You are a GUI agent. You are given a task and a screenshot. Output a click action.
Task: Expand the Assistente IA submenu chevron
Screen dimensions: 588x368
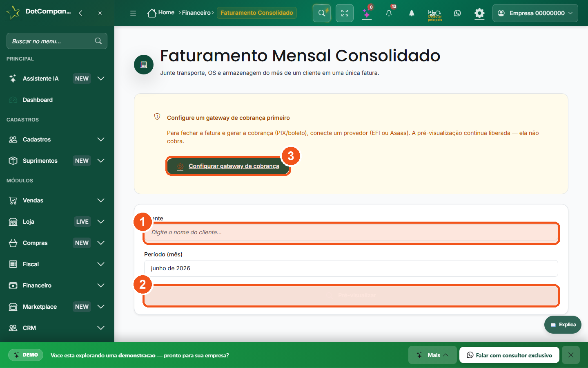click(x=101, y=79)
